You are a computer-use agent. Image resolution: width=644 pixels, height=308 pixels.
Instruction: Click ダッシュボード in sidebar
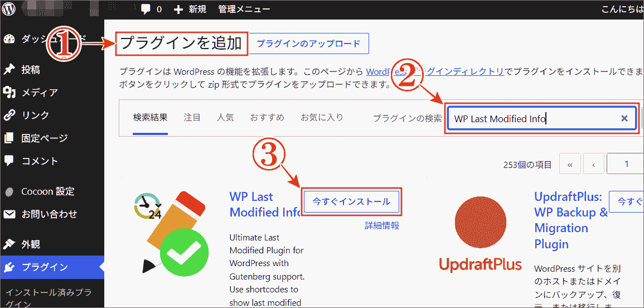tap(54, 39)
